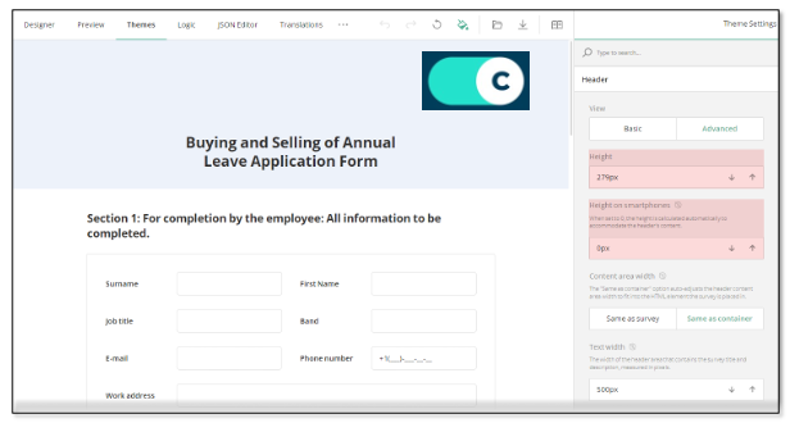Choose Same as survey content width
The height and width of the screenshot is (424, 790).
[x=632, y=319]
